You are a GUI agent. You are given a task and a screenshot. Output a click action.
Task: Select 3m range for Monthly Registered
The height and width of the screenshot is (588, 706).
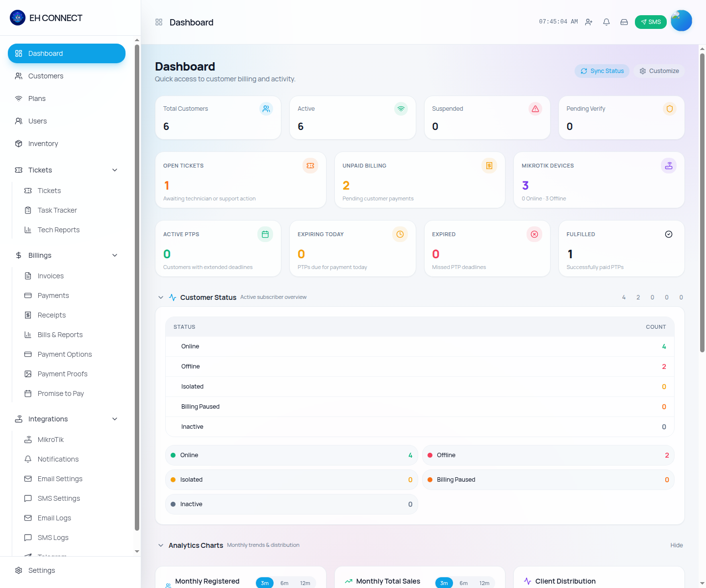point(265,583)
